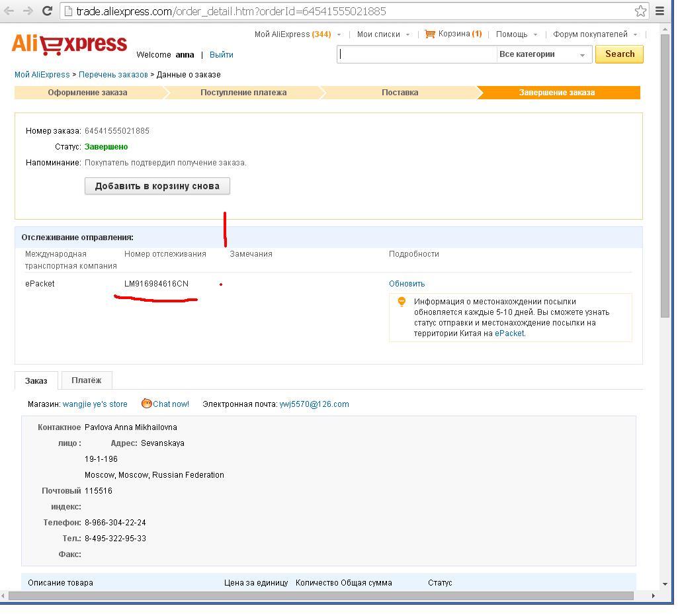The image size is (680, 616).
Task: Click the Завершение заказа progress step
Action: (x=557, y=93)
